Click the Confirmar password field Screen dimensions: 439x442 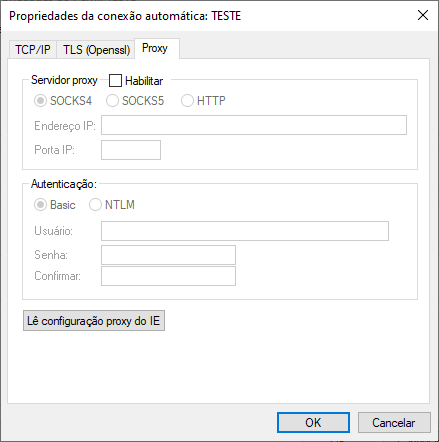(x=168, y=276)
